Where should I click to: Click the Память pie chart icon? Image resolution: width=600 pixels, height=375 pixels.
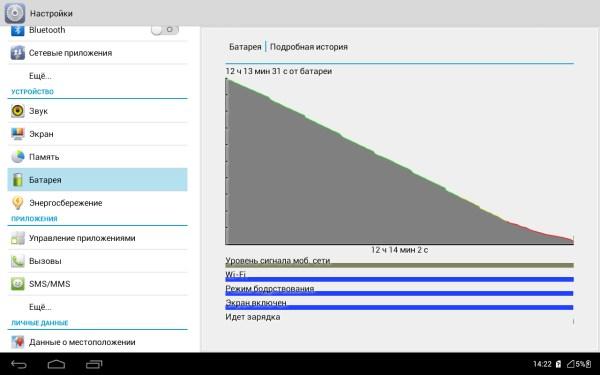[18, 157]
